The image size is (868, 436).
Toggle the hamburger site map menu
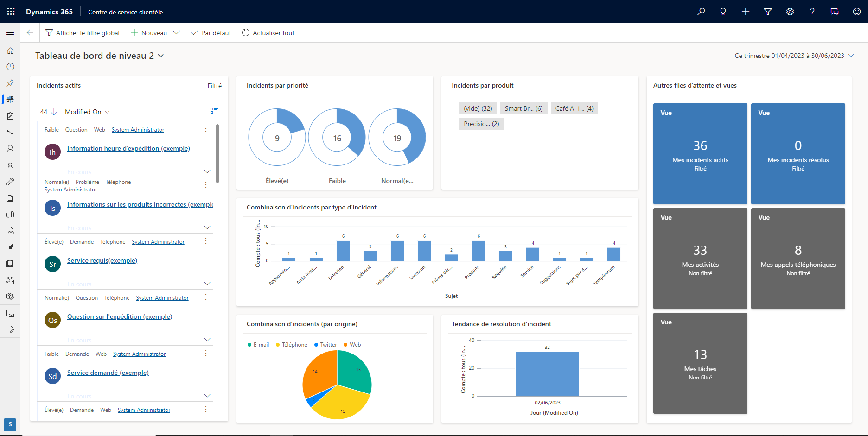tap(10, 32)
